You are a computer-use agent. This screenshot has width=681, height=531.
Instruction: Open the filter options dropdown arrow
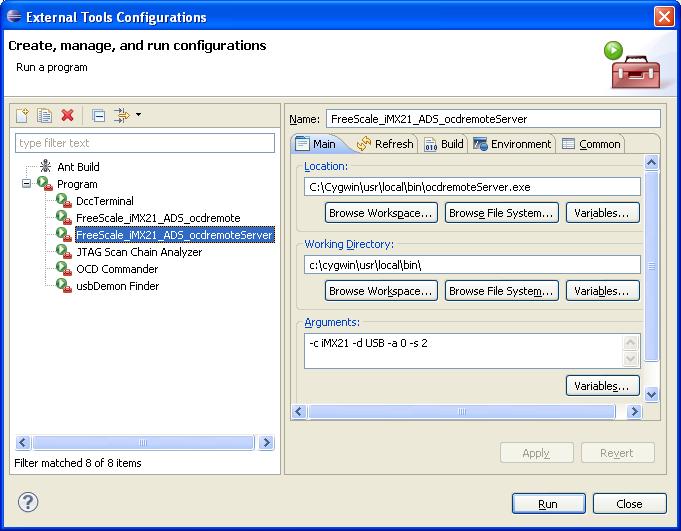point(139,115)
